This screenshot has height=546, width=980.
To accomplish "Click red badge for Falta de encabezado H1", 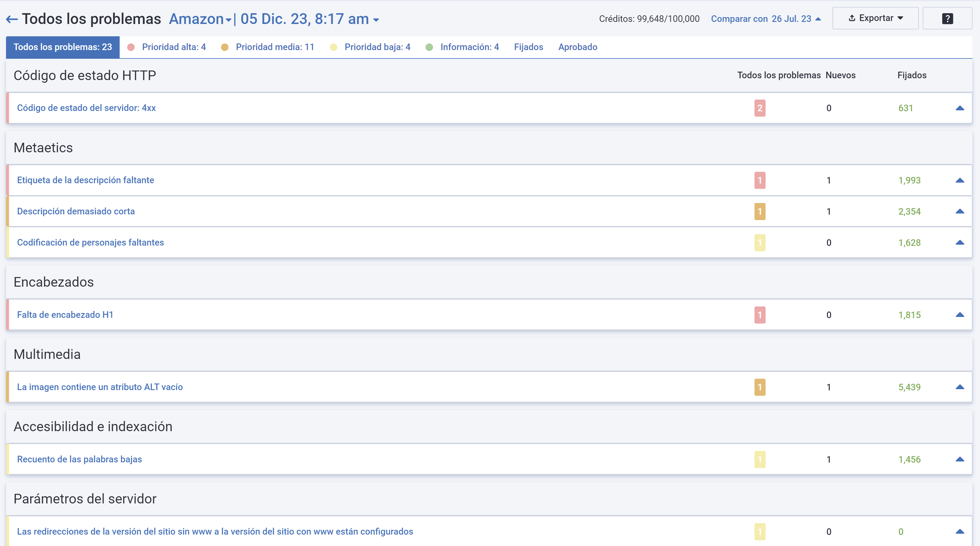I will [760, 315].
